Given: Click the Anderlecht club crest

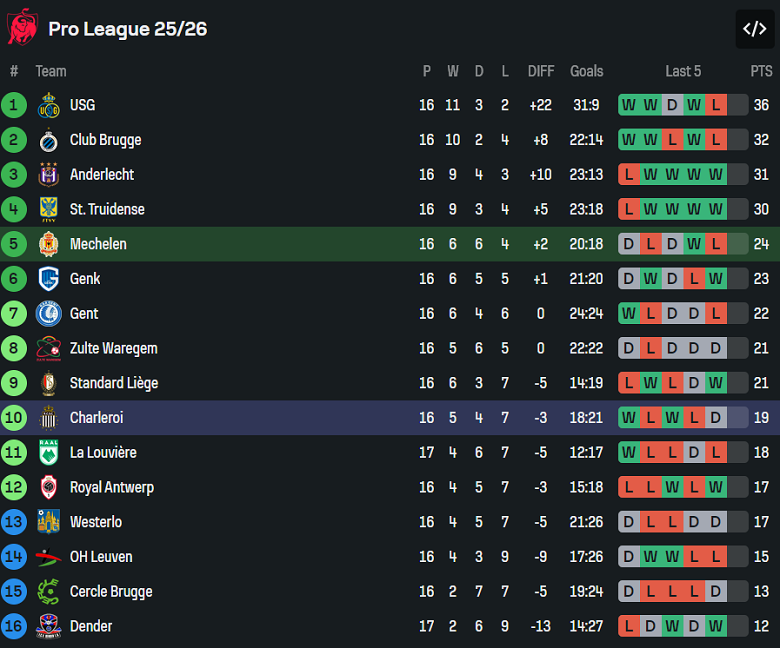Looking at the screenshot, I should [x=48, y=175].
